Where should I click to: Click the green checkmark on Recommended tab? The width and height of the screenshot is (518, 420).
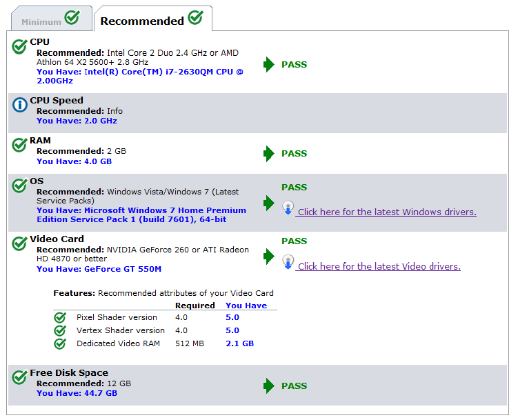click(x=196, y=17)
